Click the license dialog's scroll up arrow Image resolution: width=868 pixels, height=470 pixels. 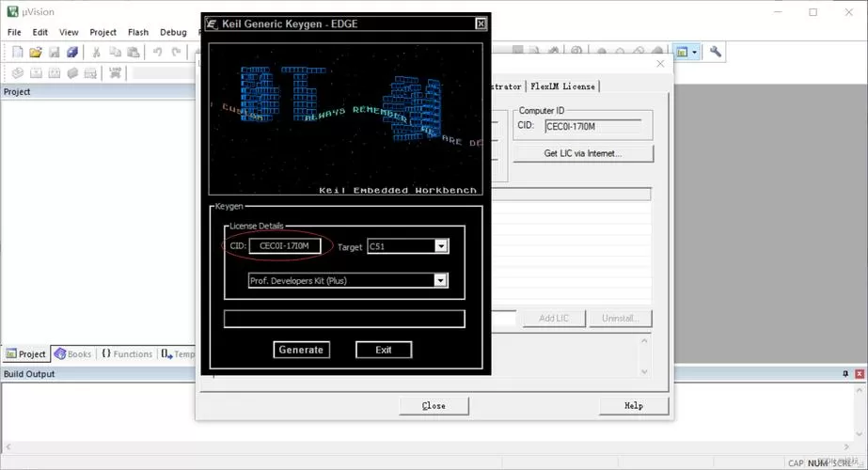[644, 341]
